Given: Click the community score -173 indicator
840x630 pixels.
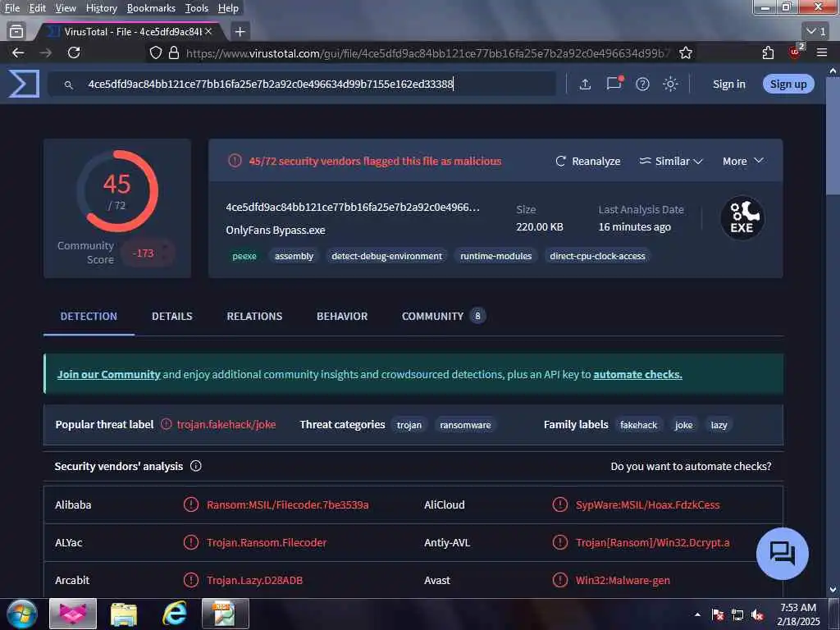Looking at the screenshot, I should point(146,253).
